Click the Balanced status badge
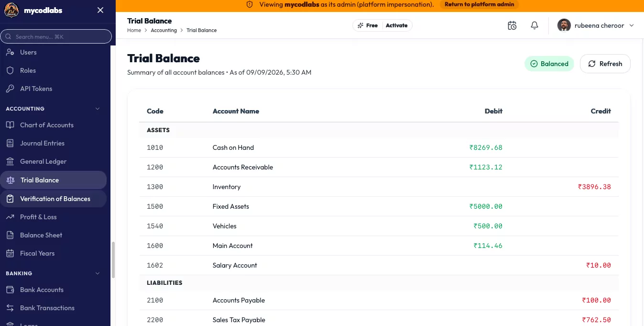 (x=549, y=64)
